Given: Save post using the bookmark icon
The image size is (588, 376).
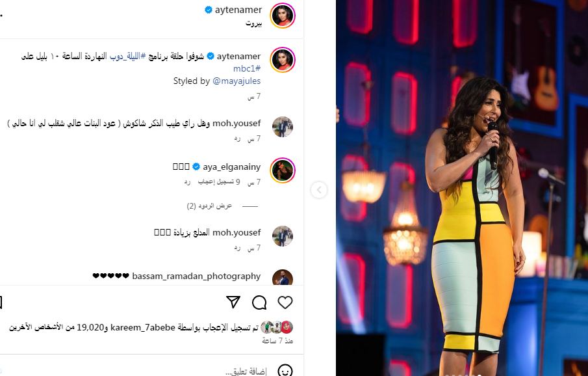Looking at the screenshot, I should [x=1, y=302].
